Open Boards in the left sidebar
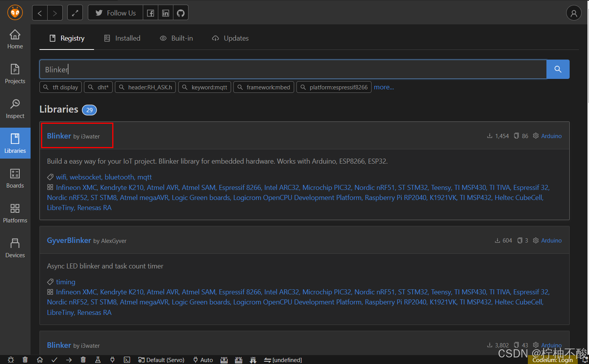 click(x=15, y=179)
